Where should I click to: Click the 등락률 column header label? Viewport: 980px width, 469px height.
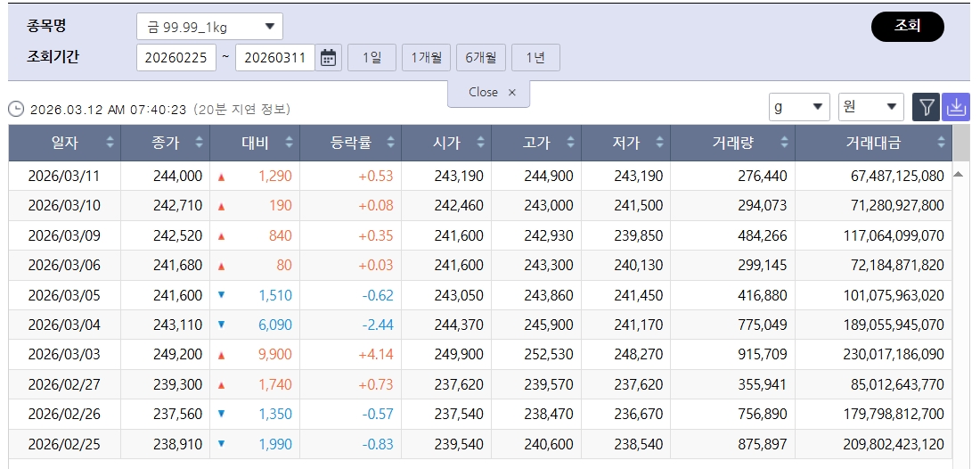[351, 143]
